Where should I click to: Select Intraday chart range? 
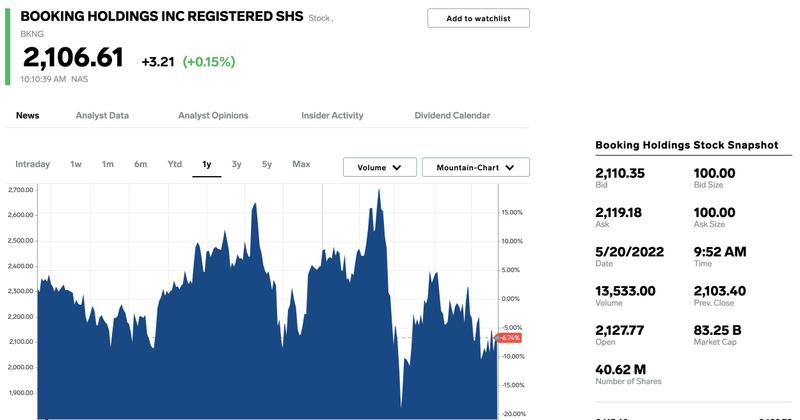pyautogui.click(x=33, y=164)
